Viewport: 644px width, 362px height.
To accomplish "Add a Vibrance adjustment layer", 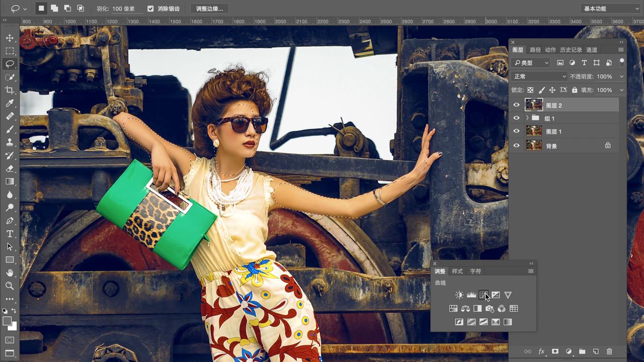I will pos(508,295).
